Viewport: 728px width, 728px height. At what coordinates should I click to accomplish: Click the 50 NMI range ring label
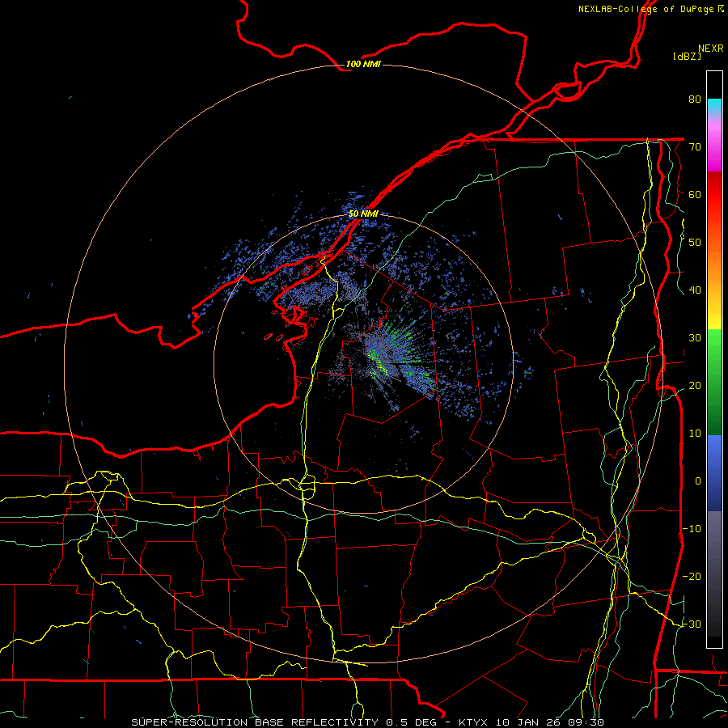point(363,214)
